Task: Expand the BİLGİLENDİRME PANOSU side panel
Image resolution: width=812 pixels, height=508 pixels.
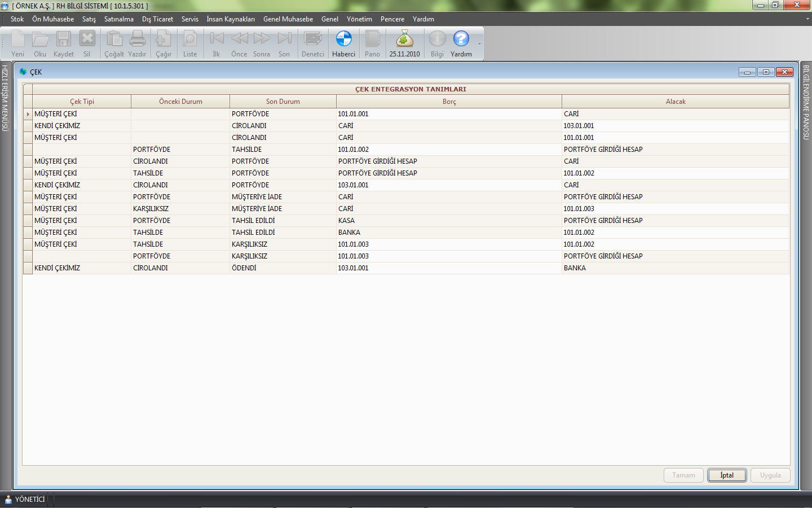Action: pyautogui.click(x=806, y=102)
